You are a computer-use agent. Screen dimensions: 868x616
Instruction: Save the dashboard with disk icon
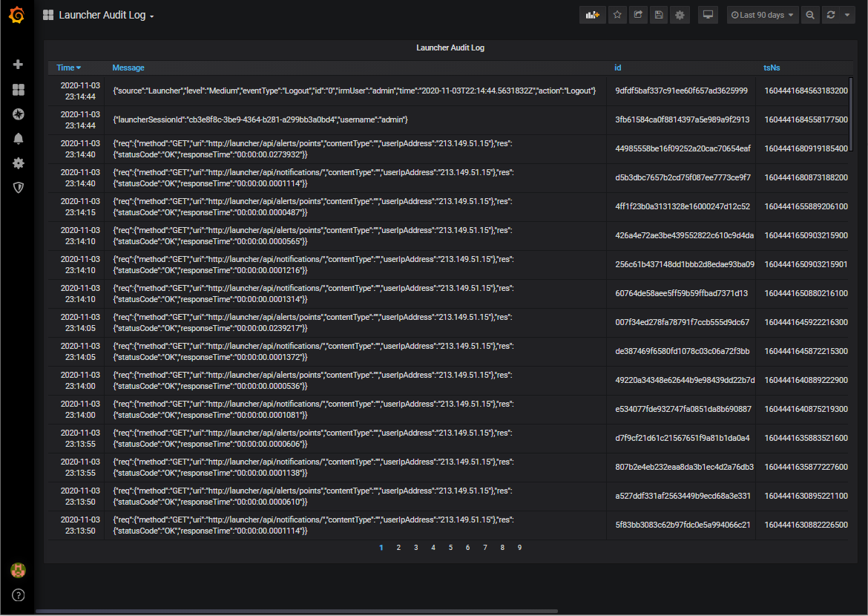click(x=659, y=15)
